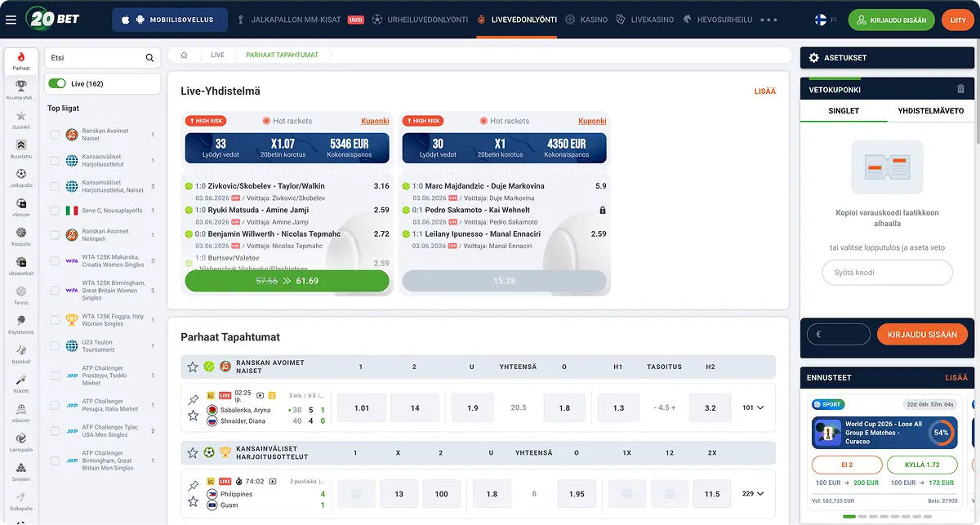
Task: Place combo at green 61.69 odds button
Action: (287, 281)
